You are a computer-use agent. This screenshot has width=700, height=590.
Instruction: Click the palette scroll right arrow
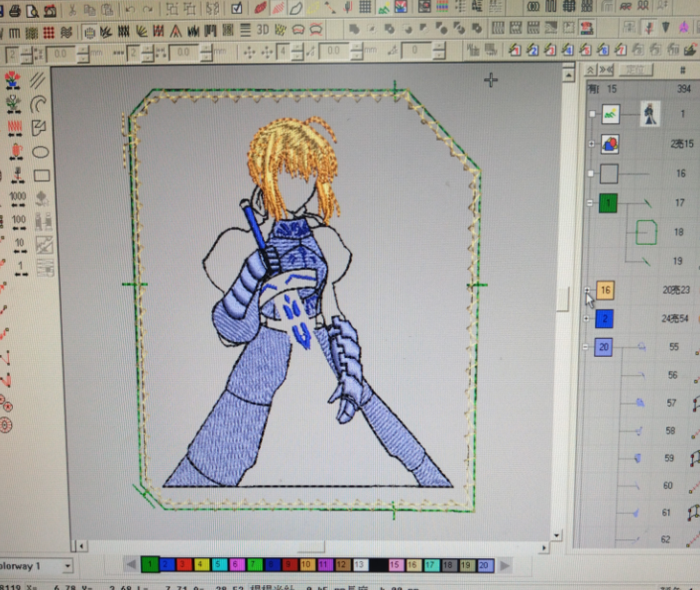click(x=505, y=566)
